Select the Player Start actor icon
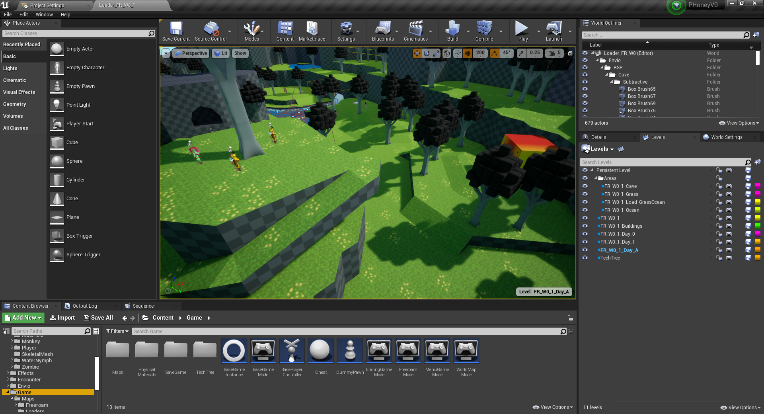Viewport: 764px width, 414px height. coord(57,124)
